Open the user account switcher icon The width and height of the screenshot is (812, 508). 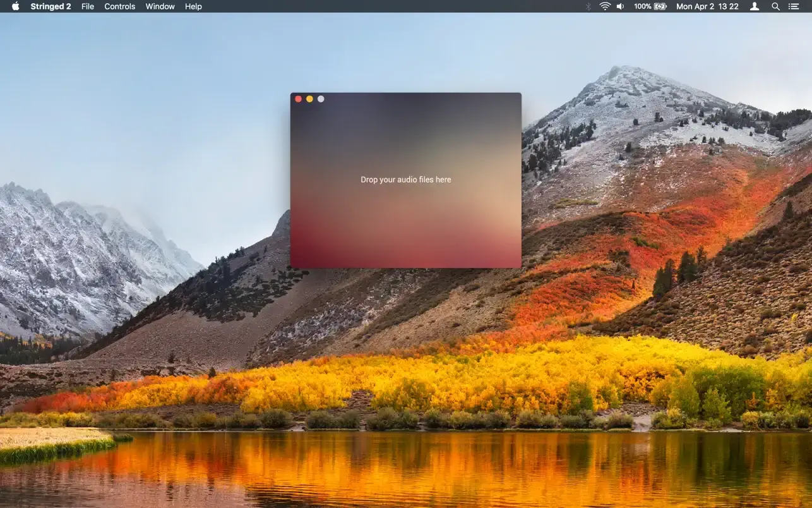coord(755,6)
